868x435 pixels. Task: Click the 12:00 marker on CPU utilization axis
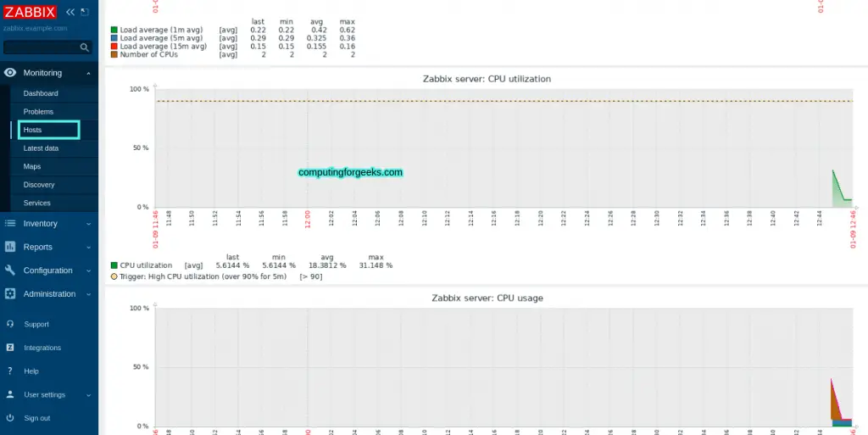pos(308,219)
